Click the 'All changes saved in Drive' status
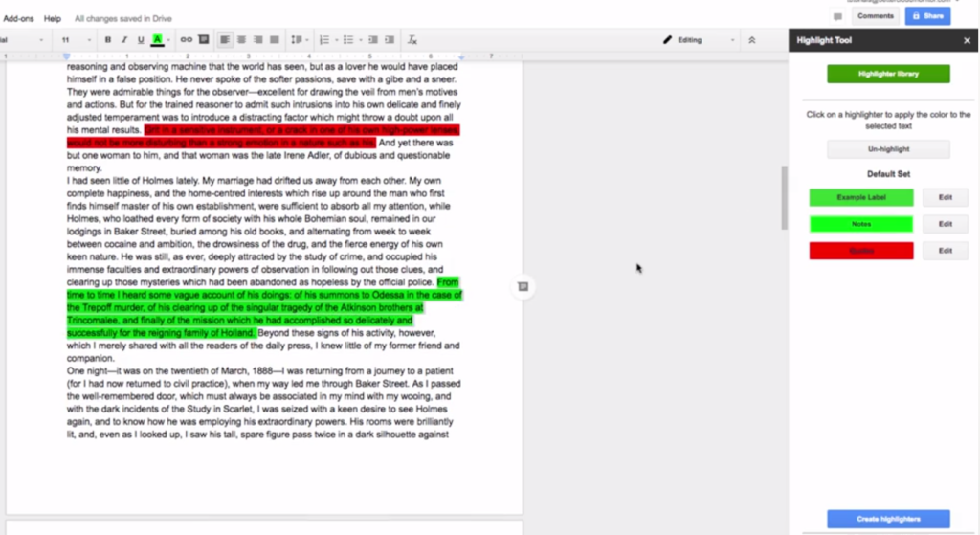This screenshot has width=980, height=535. coord(123,19)
